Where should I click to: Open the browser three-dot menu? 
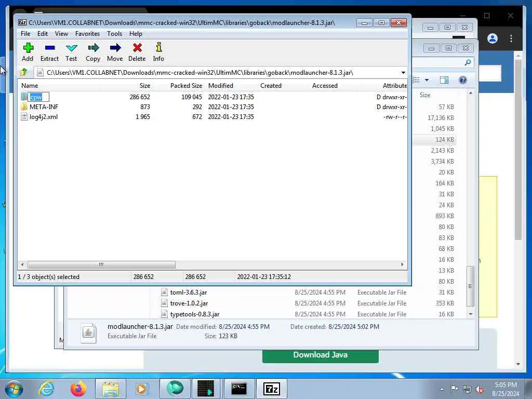[x=511, y=38]
